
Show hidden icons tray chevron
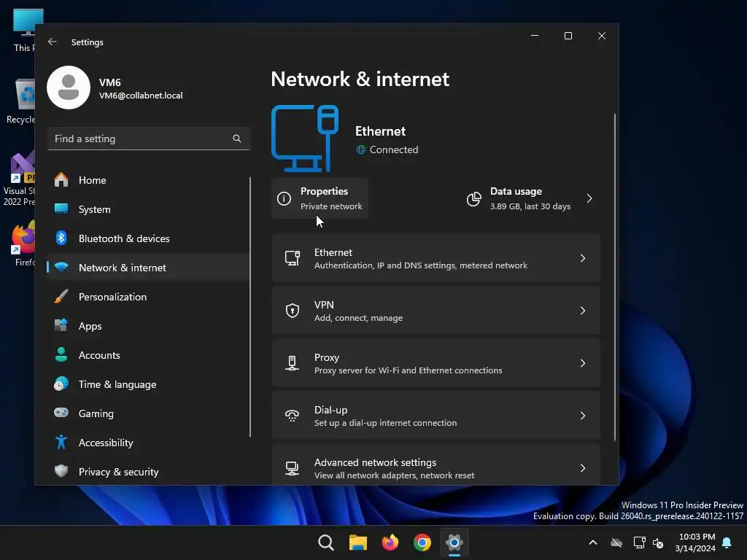[593, 542]
